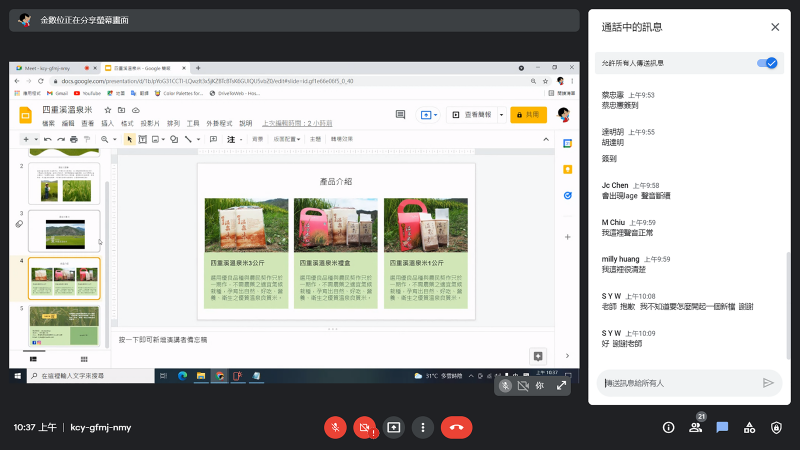Click the send message arrow icon
Screen dimensions: 800x450
(x=768, y=383)
